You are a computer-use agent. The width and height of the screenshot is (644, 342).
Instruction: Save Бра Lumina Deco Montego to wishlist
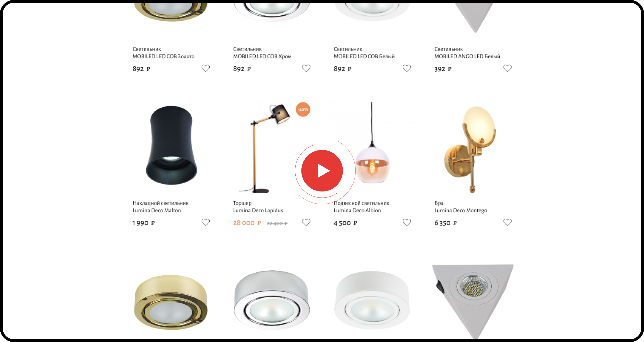507,222
